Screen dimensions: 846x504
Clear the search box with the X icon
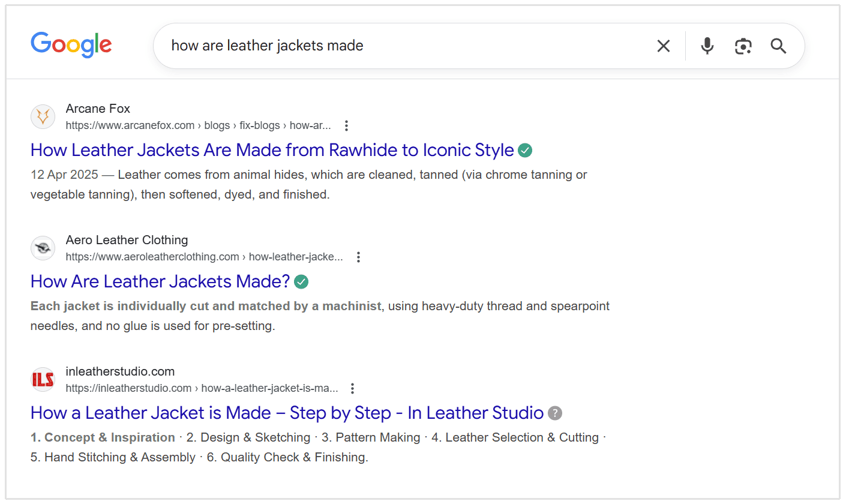point(663,46)
